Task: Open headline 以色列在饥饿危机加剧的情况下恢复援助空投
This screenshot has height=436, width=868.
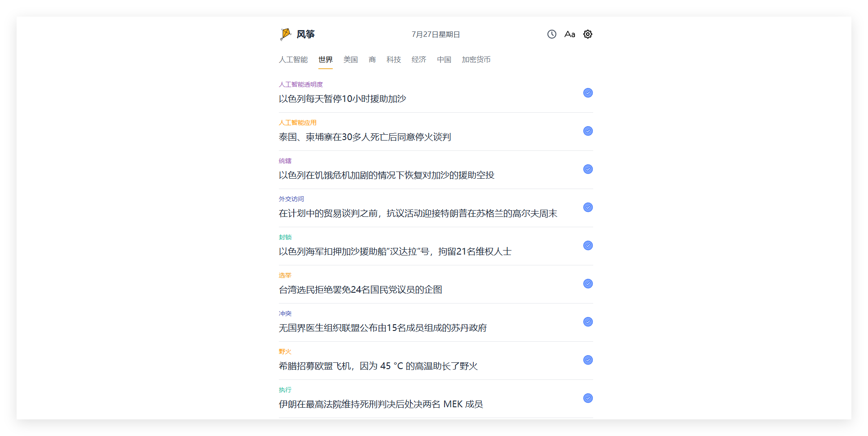Action: tap(387, 175)
